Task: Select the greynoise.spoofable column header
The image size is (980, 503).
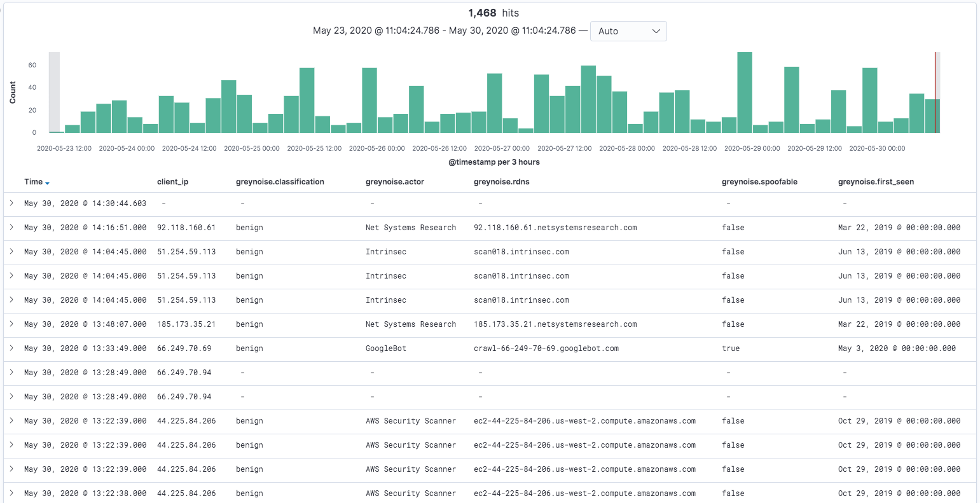Action: tap(759, 182)
